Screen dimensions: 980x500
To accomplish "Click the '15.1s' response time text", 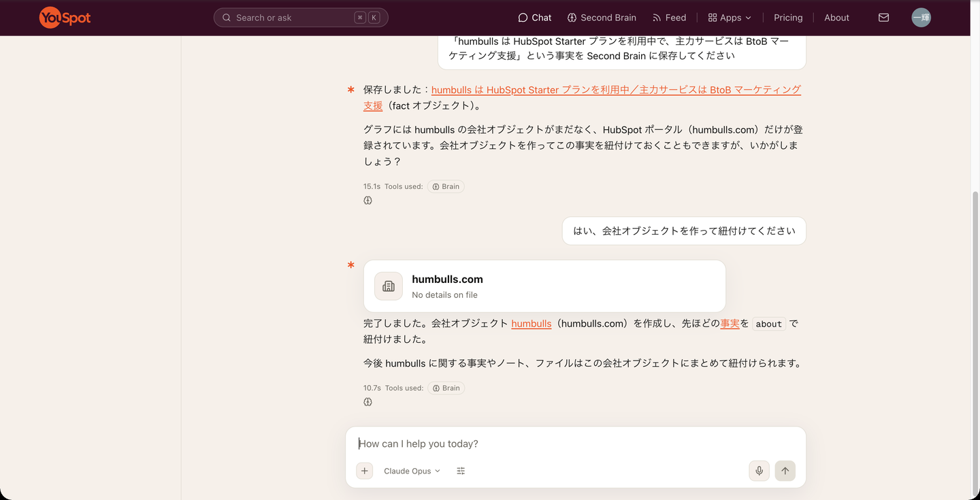I will tap(372, 186).
